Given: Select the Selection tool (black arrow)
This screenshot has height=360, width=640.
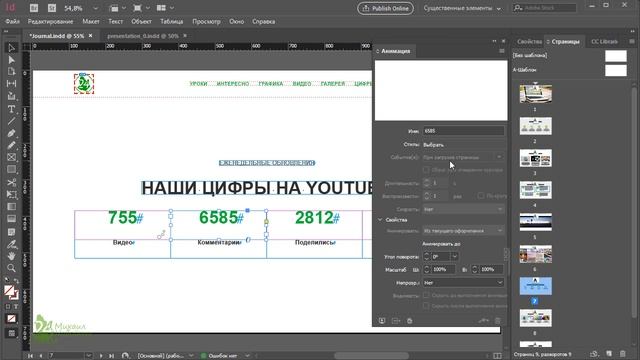Looking at the screenshot, I should pyautogui.click(x=11, y=48).
